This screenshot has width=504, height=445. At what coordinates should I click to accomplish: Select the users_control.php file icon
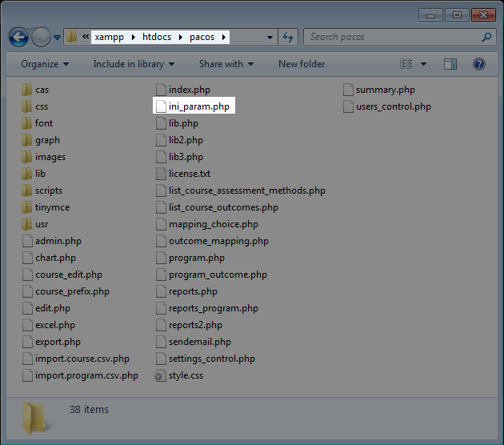(x=348, y=106)
